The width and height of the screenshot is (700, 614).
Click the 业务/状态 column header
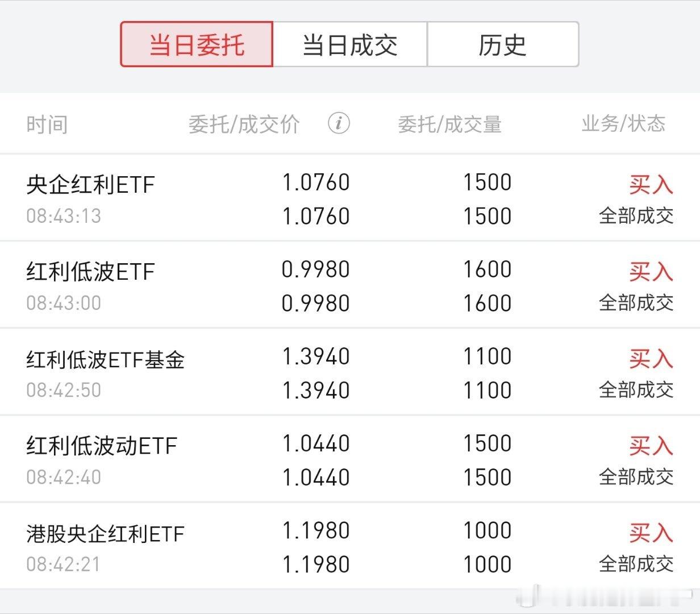pyautogui.click(x=623, y=123)
